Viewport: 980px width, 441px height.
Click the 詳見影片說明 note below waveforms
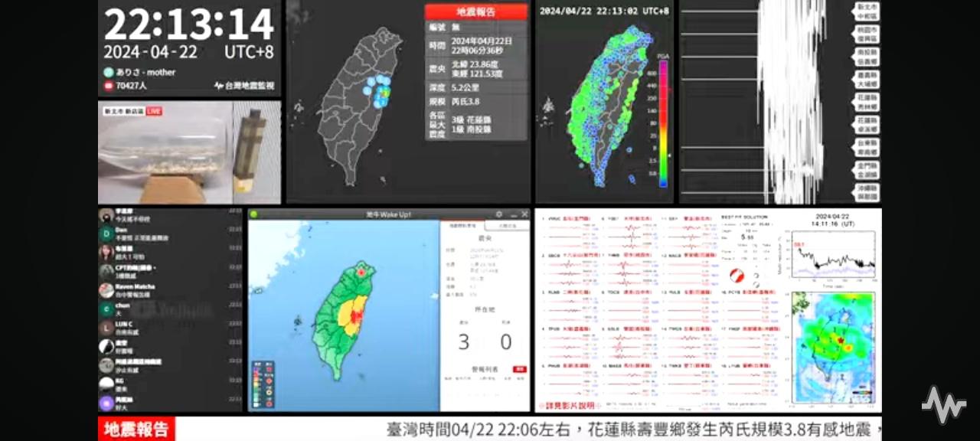click(567, 405)
